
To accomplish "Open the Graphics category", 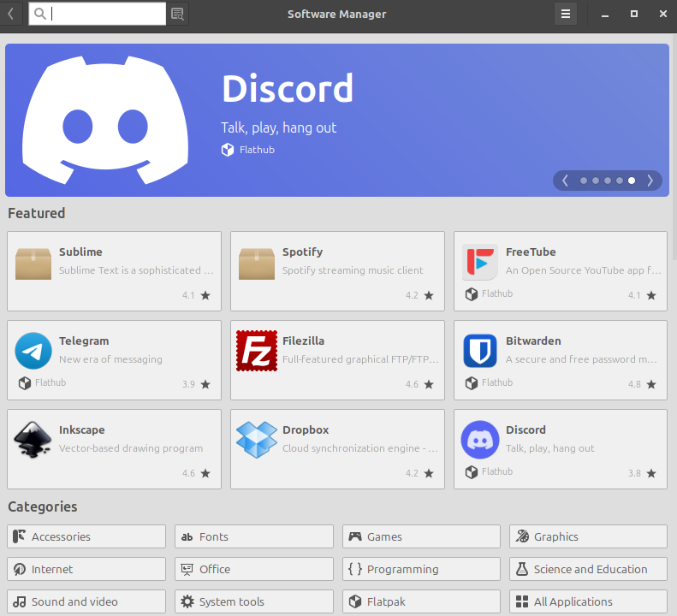I will pyautogui.click(x=589, y=536).
